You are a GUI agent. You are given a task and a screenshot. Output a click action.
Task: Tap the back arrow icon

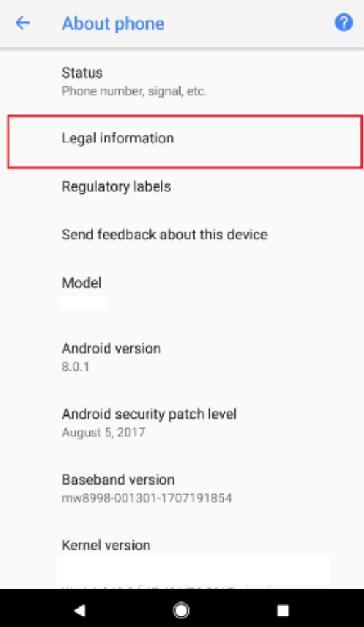(23, 23)
